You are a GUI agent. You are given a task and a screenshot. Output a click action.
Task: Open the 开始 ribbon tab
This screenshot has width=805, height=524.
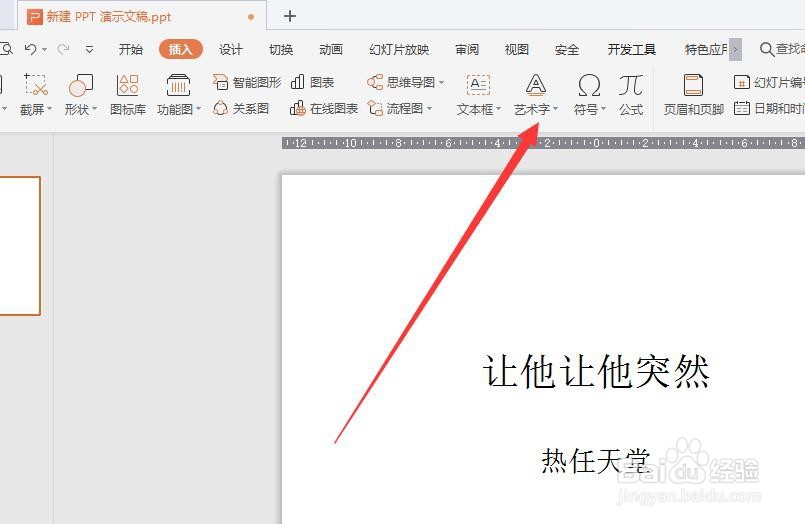coord(130,49)
